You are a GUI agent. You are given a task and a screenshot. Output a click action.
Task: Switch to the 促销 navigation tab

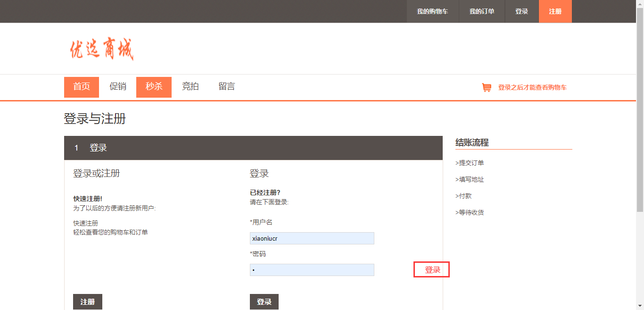(x=118, y=87)
